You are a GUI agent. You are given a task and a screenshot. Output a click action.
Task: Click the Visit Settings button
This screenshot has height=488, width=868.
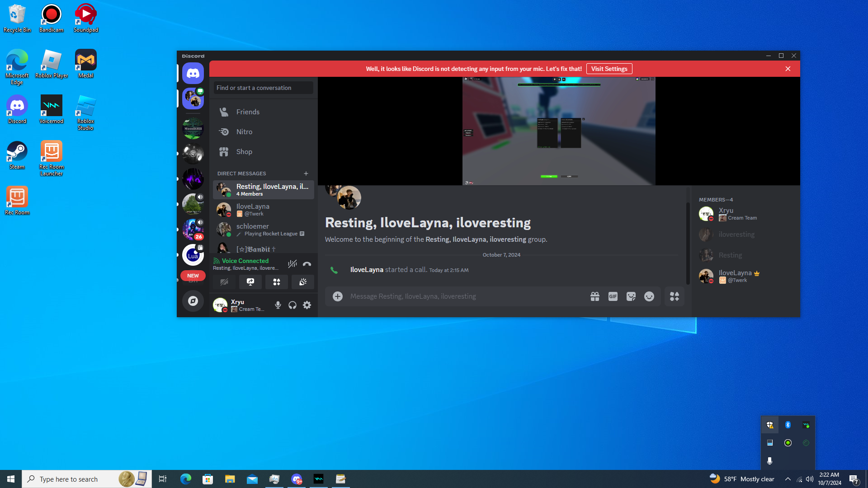pyautogui.click(x=609, y=69)
